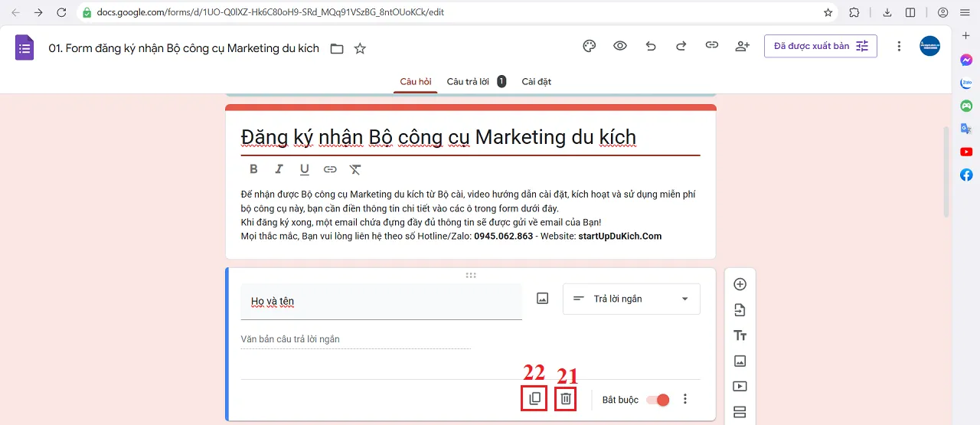This screenshot has width=980, height=425.
Task: Apply bold to the form title
Action: [x=254, y=169]
